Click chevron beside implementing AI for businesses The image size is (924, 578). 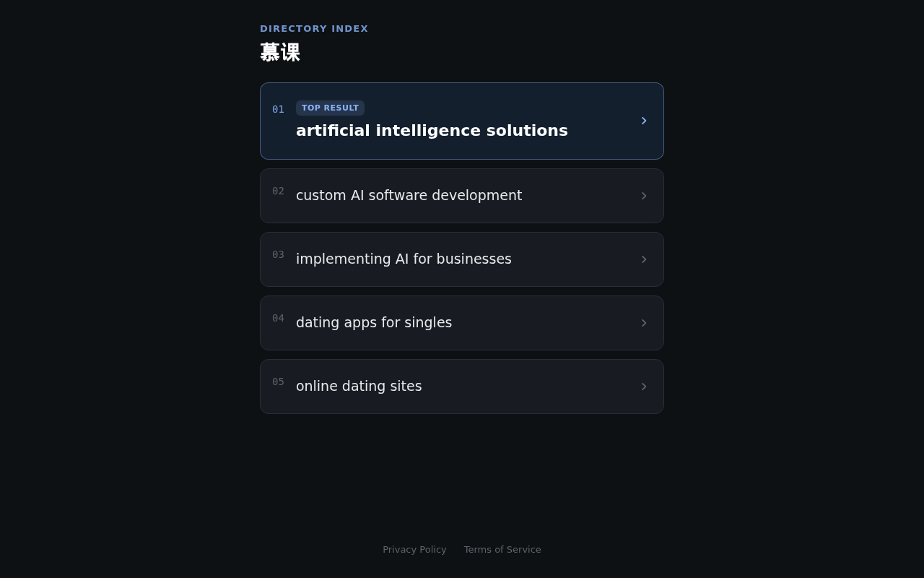click(644, 259)
